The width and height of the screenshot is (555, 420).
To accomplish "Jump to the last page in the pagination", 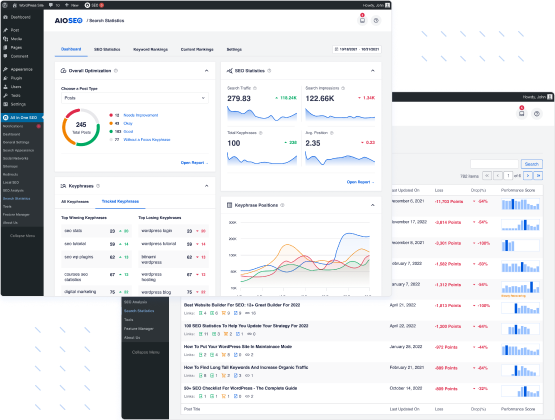I will (x=538, y=176).
